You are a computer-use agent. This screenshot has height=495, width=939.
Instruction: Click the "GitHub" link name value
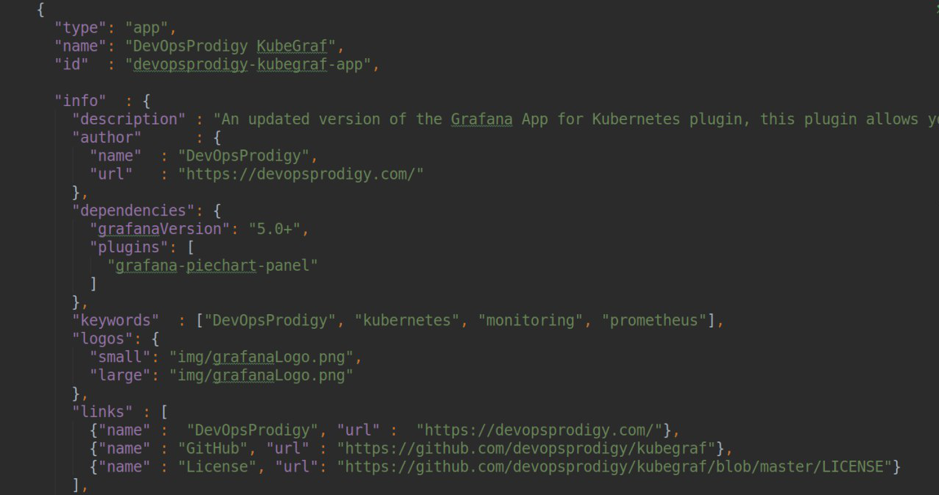tap(213, 448)
